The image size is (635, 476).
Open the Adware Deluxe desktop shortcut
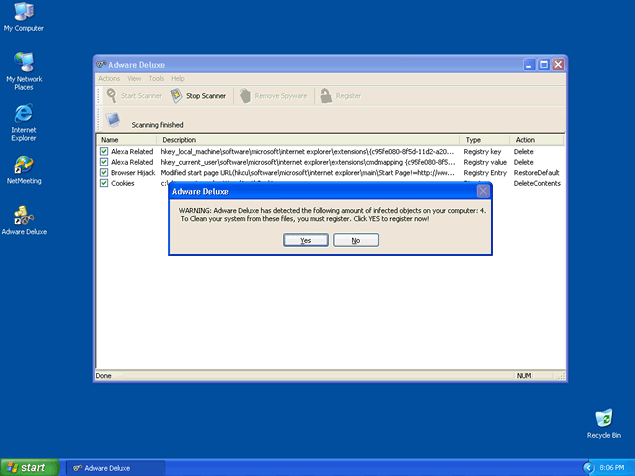tap(24, 215)
